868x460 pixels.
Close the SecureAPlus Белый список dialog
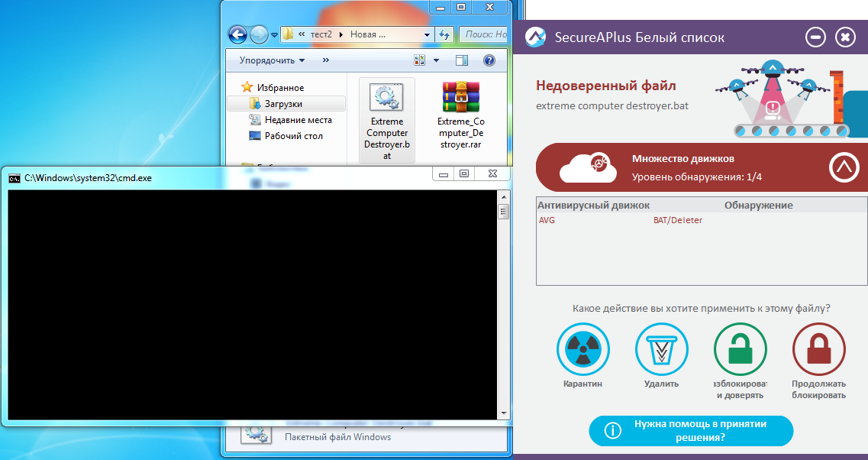[845, 37]
